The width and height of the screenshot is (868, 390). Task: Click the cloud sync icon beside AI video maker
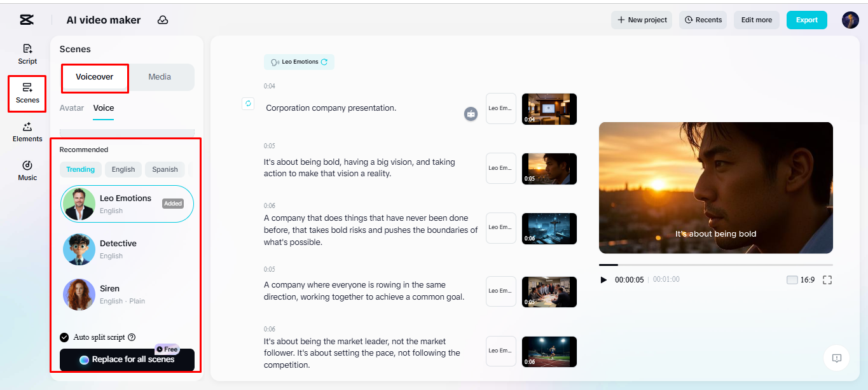pyautogui.click(x=163, y=20)
